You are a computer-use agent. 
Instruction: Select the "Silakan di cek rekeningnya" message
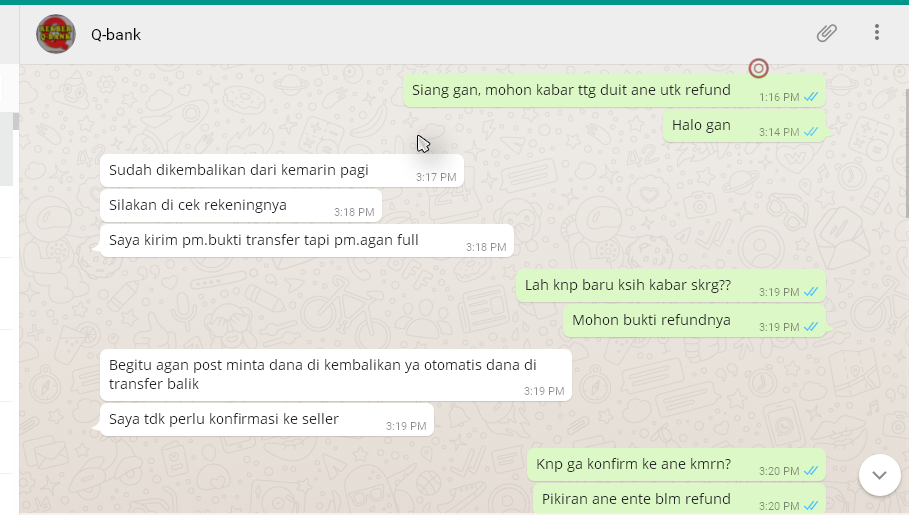point(241,205)
